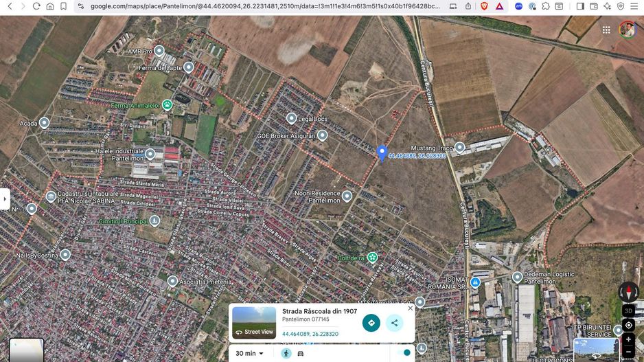644x362 pixels.
Task: Open the 30 min travel time dropdown
Action: click(x=249, y=353)
